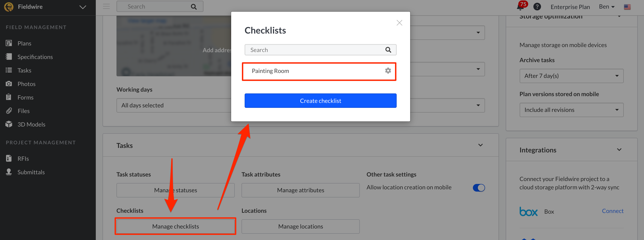The width and height of the screenshot is (644, 240).
Task: Click the Create checklist button
Action: click(320, 101)
